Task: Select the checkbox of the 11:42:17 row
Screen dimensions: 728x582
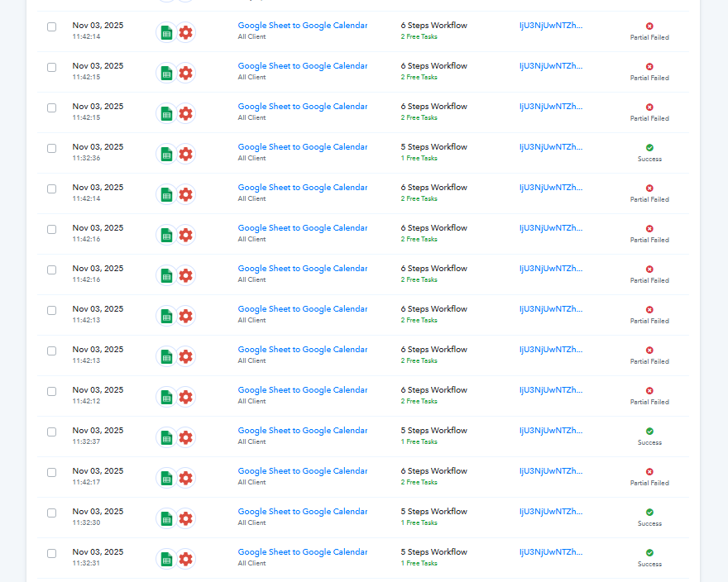Action: [x=51, y=473]
